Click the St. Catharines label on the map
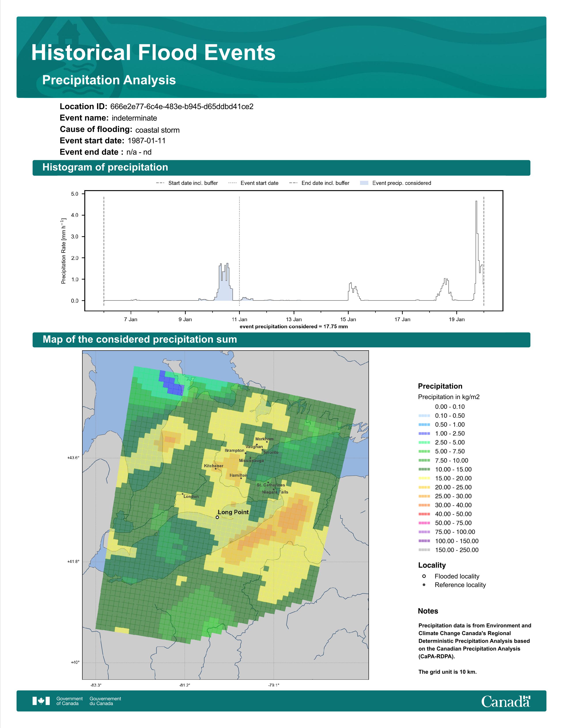 point(271,485)
